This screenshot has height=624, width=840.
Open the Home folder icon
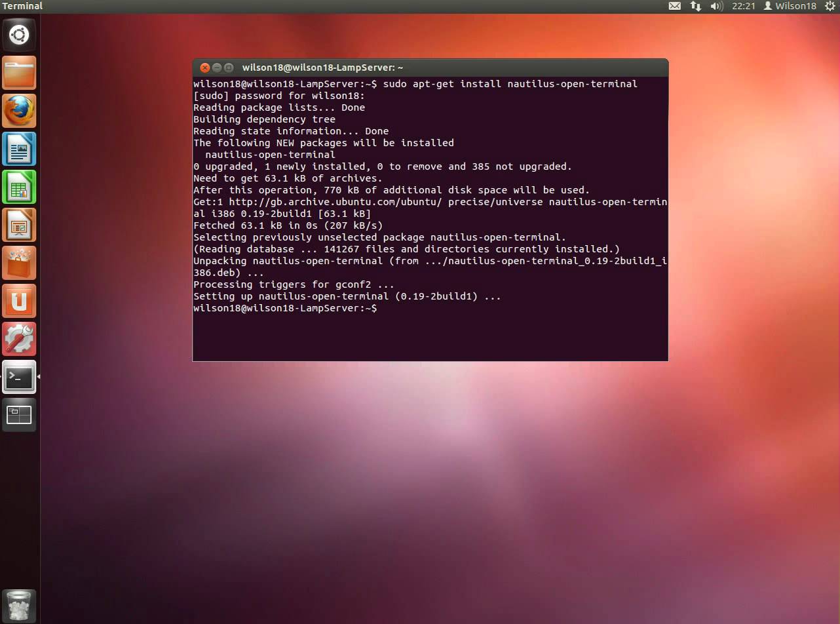19,73
